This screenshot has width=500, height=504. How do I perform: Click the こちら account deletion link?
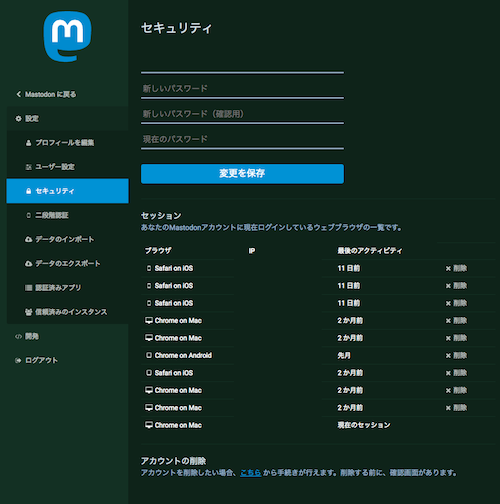[251, 473]
